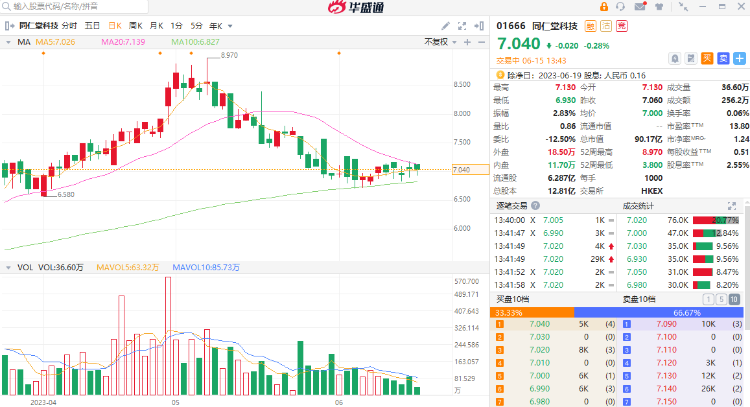Click the 13:41:49 29K trade row
This screenshot has width=750, height=407.
(554, 259)
